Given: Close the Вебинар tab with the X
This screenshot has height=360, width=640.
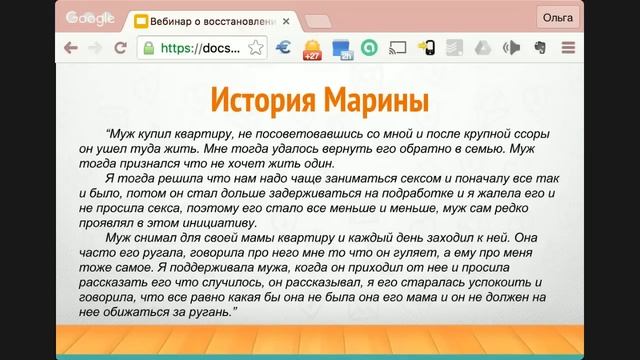Looking at the screenshot, I should tap(286, 21).
